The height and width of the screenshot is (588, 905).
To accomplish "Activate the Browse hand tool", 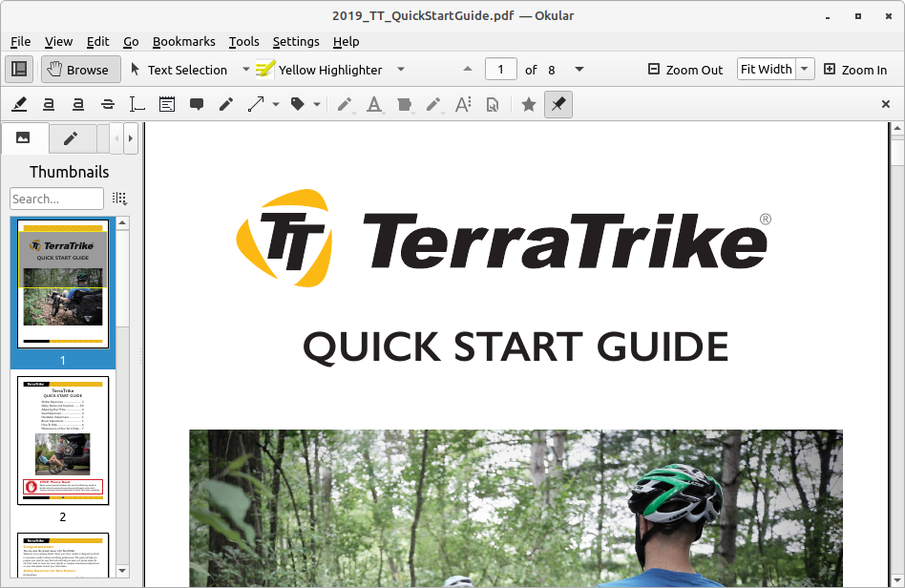I will [x=80, y=70].
